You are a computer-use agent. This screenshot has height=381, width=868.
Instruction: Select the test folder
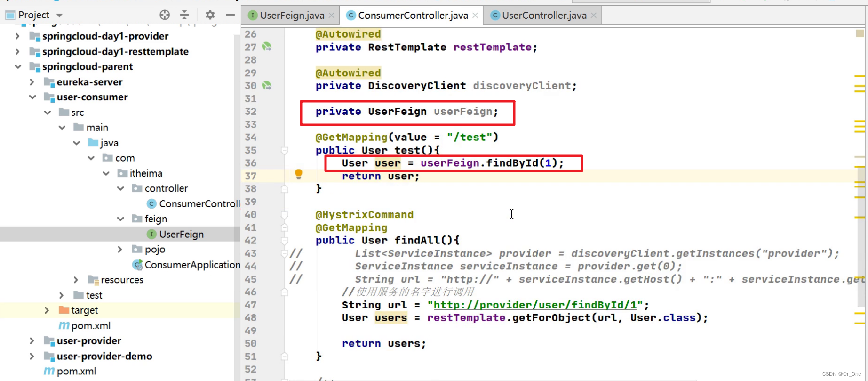pyautogui.click(x=94, y=295)
